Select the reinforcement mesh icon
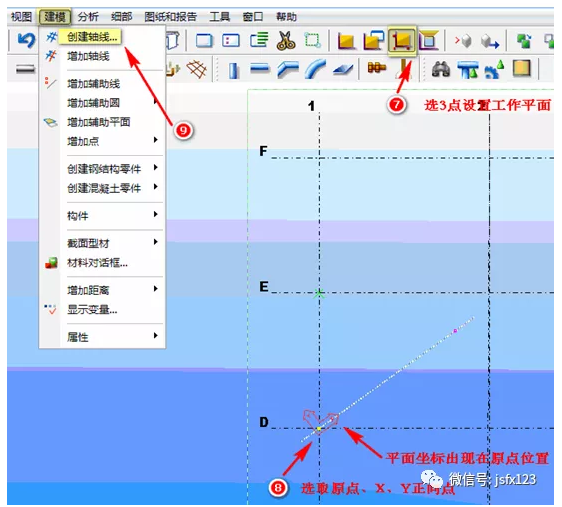Screen dimensions: 562x507 (197, 68)
